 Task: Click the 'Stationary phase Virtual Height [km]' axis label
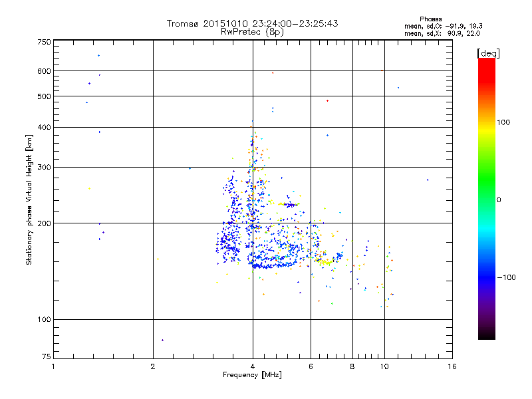click(29, 199)
